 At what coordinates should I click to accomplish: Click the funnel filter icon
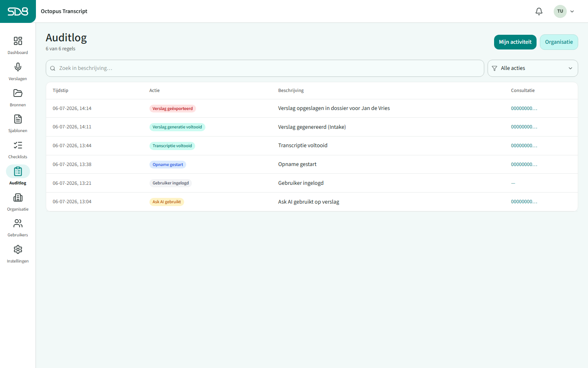click(x=494, y=68)
